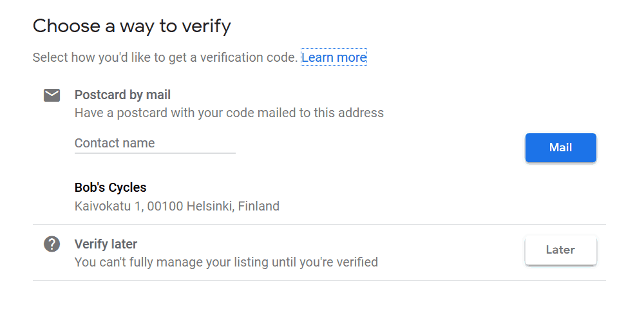This screenshot has height=327, width=644.
Task: Open the Learn more link
Action: click(x=334, y=57)
